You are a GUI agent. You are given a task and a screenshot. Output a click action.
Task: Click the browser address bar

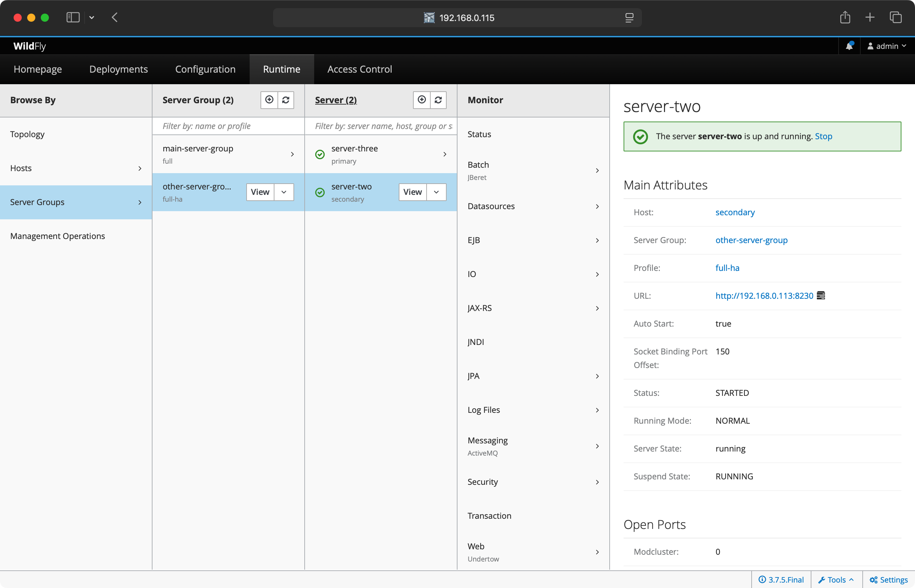pos(457,18)
